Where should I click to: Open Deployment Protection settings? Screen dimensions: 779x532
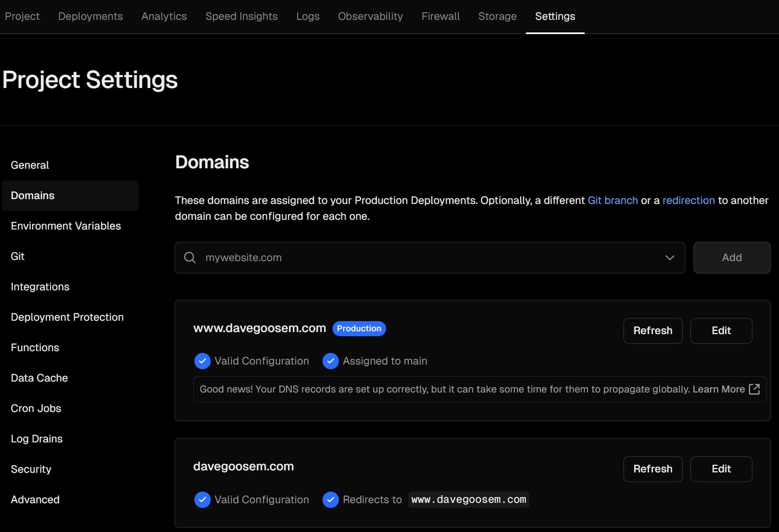[67, 317]
